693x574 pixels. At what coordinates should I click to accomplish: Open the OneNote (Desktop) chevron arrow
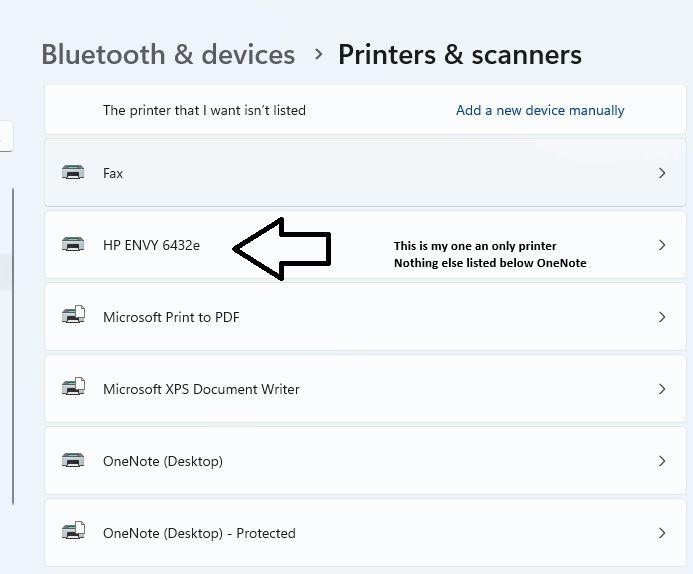pyautogui.click(x=662, y=461)
